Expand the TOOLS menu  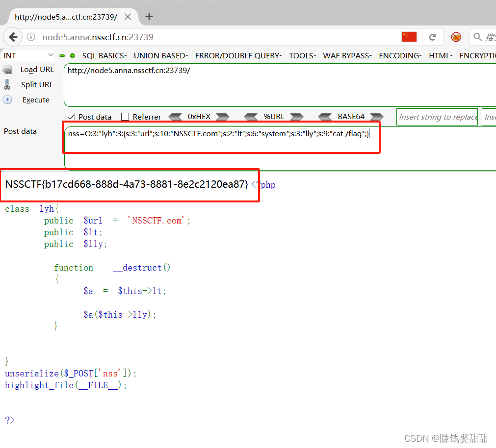coord(302,55)
